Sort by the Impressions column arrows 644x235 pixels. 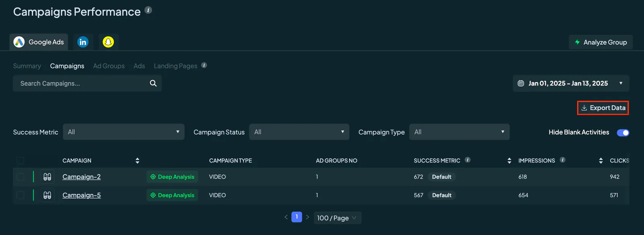(601, 161)
